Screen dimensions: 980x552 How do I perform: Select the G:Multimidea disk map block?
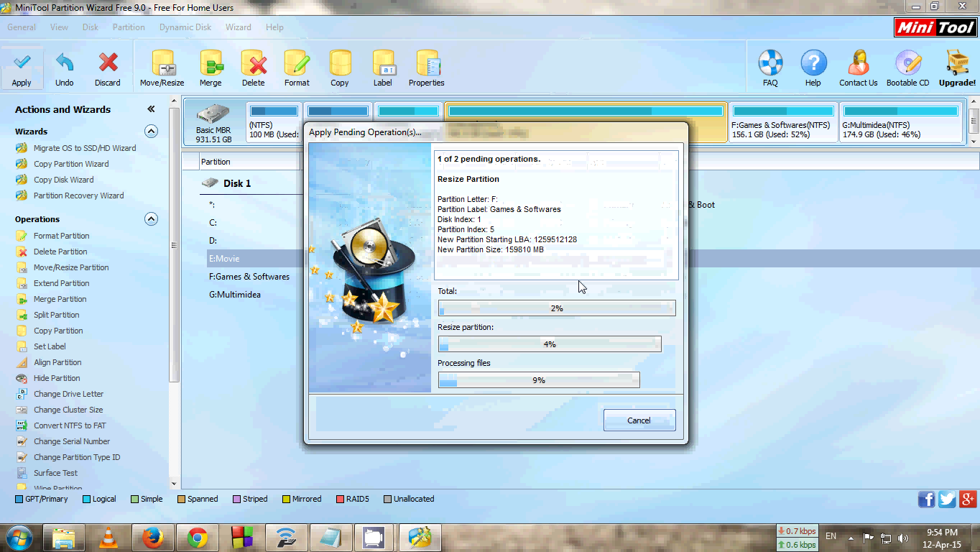900,122
